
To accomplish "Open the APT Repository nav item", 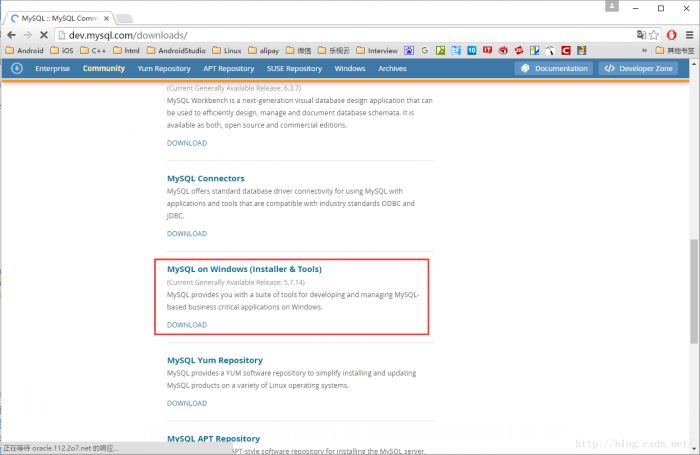I will point(228,68).
